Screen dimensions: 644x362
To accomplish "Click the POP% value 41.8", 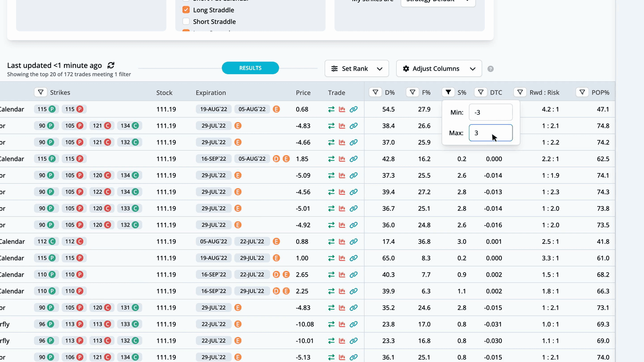I will (x=603, y=241).
